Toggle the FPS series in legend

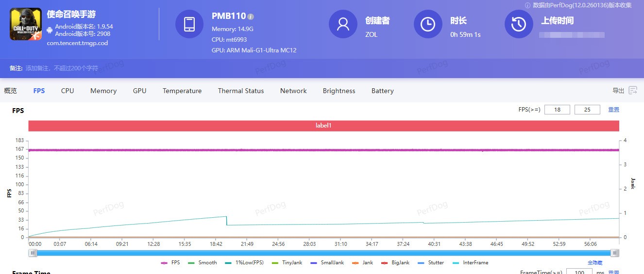click(x=170, y=262)
